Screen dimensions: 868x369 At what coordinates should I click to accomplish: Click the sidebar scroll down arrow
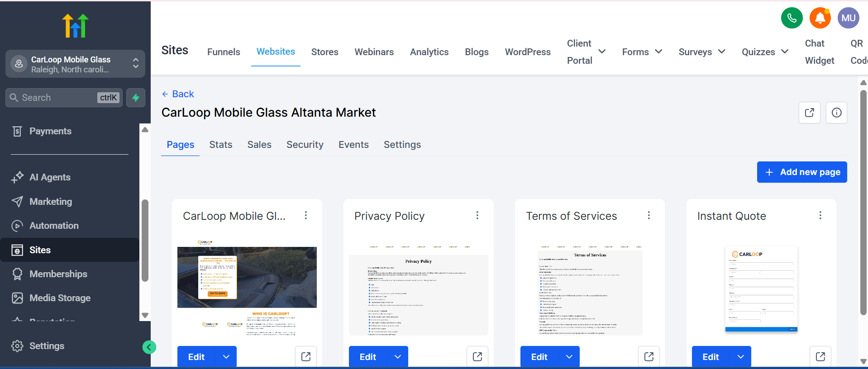tap(145, 315)
